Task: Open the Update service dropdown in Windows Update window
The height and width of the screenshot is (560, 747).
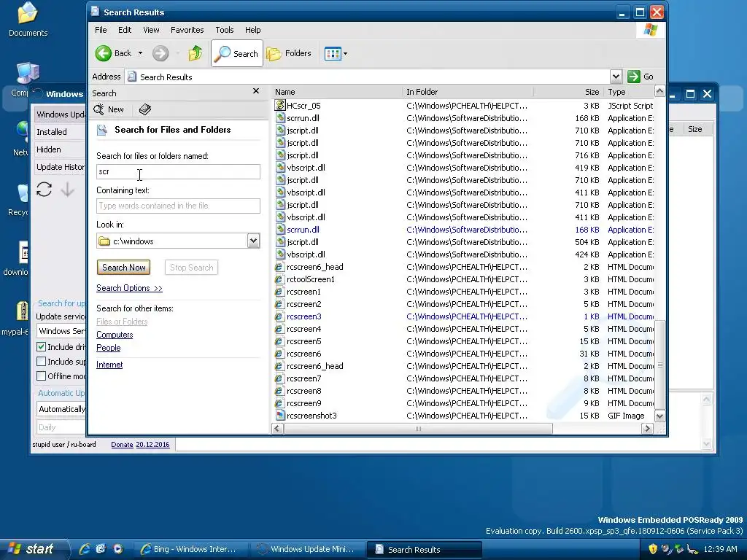Action: point(61,331)
